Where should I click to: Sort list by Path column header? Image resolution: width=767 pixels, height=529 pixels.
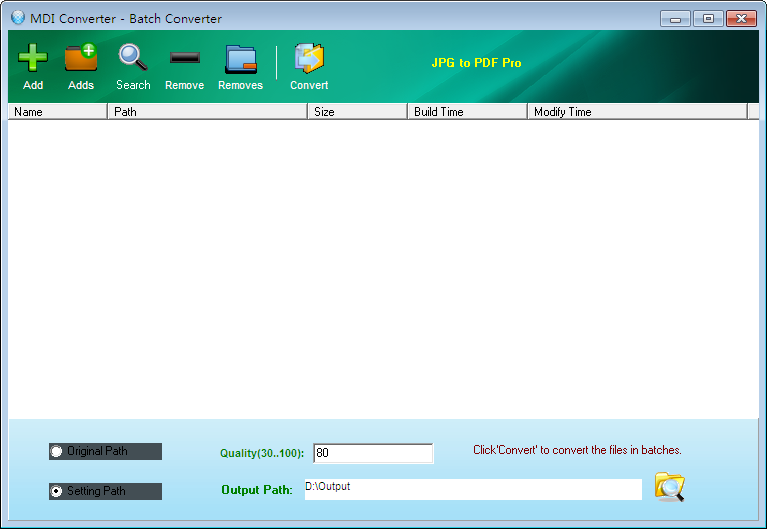207,112
